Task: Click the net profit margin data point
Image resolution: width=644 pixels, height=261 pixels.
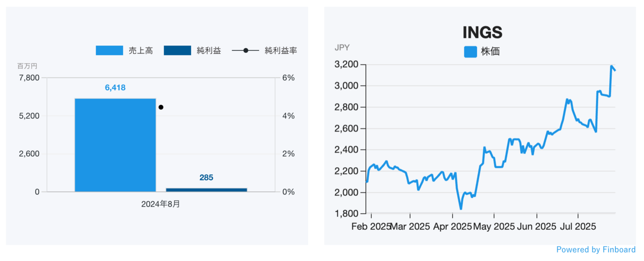Action: click(x=161, y=107)
